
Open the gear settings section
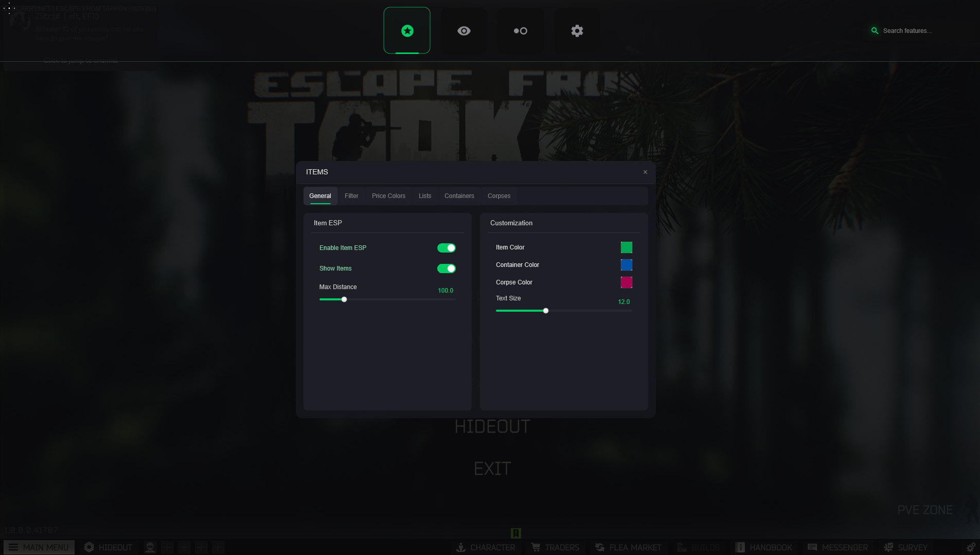[577, 31]
